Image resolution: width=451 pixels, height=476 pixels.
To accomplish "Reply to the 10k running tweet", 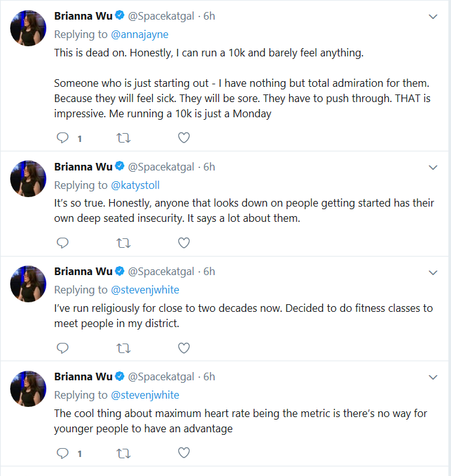I will [63, 138].
